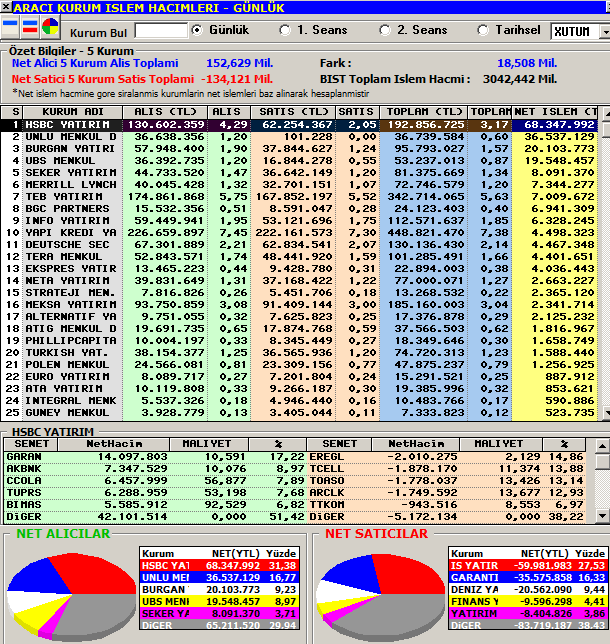Image resolution: width=610 pixels, height=644 pixels.
Task: Select the TEB YATIRIM row
Action: tap(299, 197)
